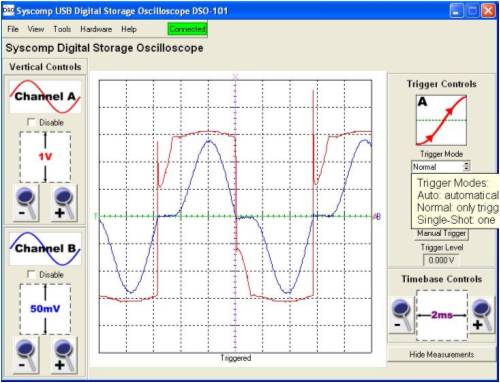Open the Trigger Mode Normal dropdown

(441, 166)
